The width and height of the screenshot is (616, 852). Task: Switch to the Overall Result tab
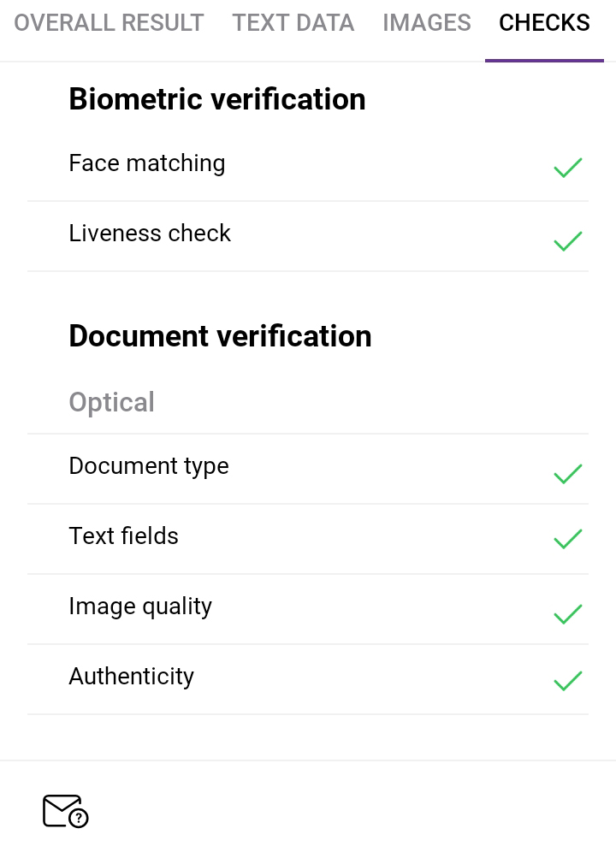[109, 23]
